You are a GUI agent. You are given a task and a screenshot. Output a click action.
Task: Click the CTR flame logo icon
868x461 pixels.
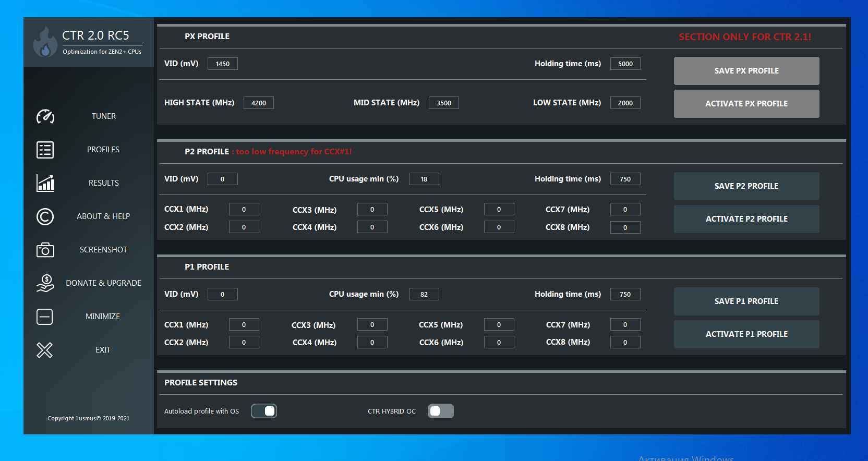click(45, 42)
